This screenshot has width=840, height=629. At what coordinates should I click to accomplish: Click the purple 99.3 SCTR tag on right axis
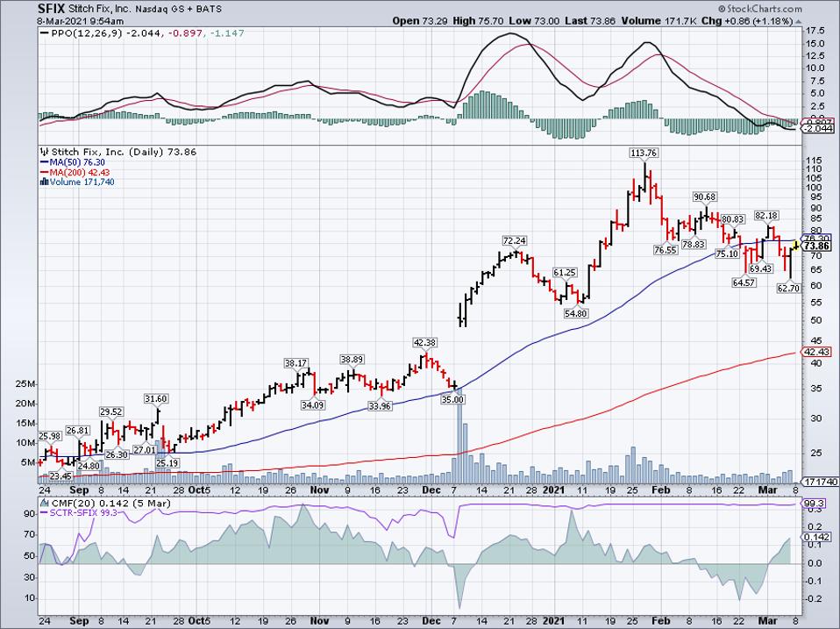pos(815,504)
